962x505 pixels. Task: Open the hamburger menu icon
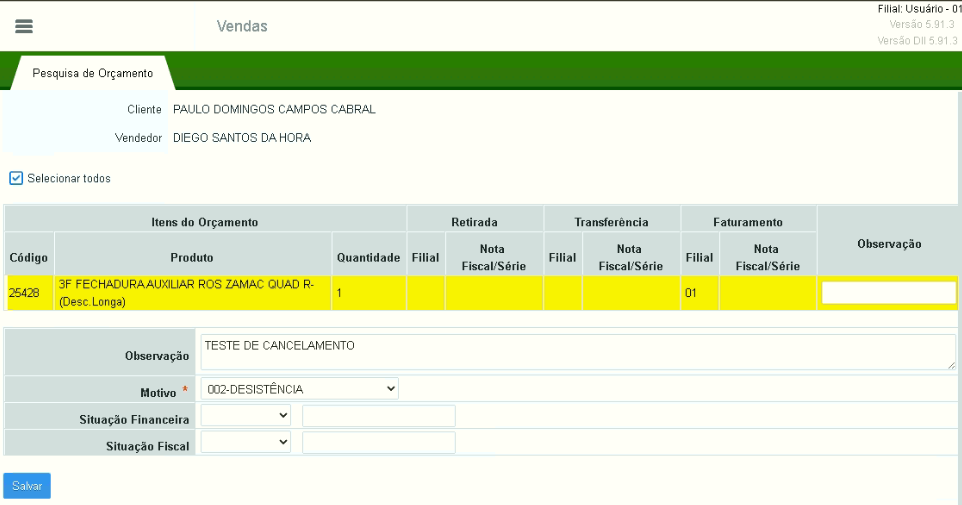[x=24, y=26]
